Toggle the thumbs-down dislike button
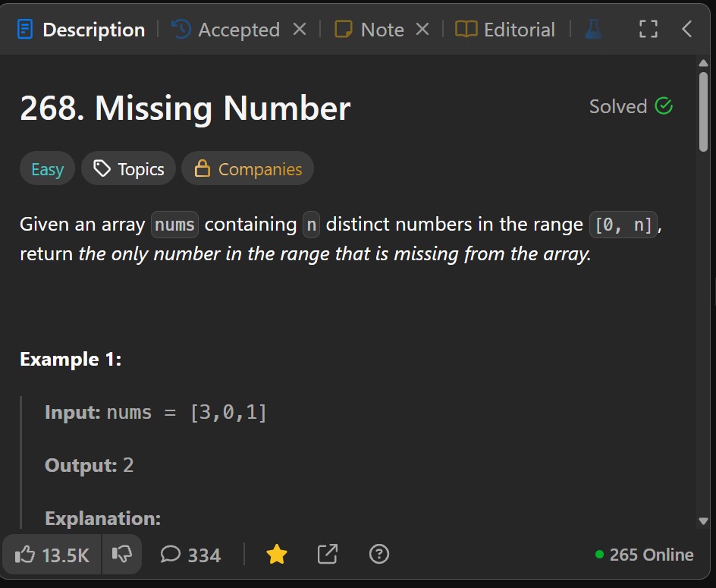Image resolution: width=716 pixels, height=588 pixels. (x=121, y=555)
